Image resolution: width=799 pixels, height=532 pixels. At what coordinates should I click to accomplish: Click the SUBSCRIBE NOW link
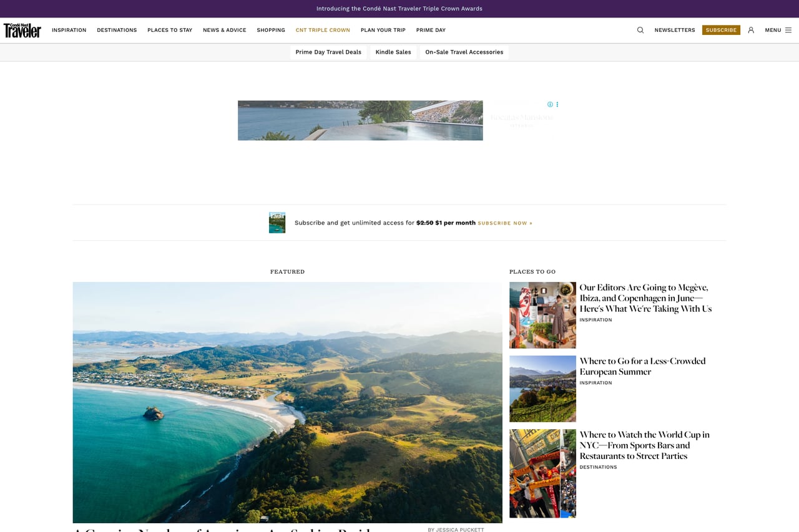[505, 223]
